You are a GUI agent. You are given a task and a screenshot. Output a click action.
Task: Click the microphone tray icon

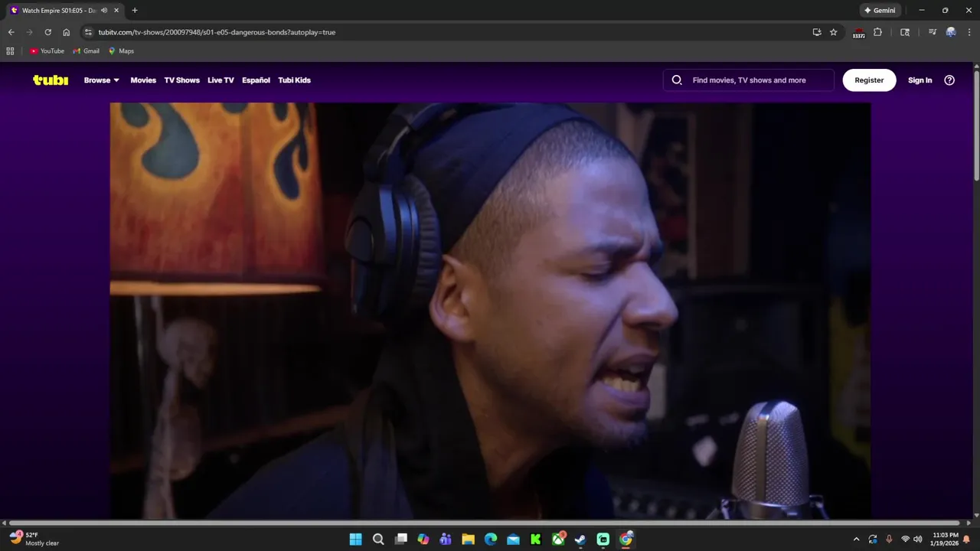coord(889,540)
